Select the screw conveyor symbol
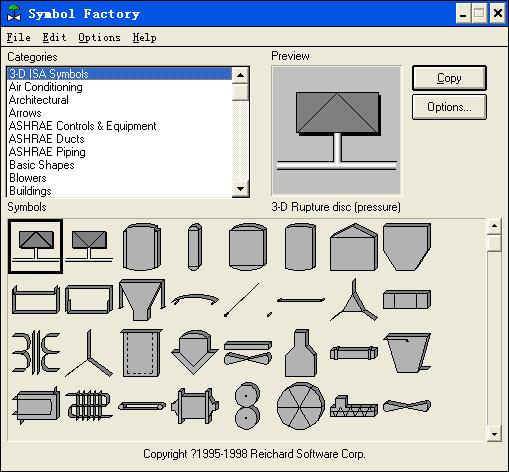 (354, 406)
